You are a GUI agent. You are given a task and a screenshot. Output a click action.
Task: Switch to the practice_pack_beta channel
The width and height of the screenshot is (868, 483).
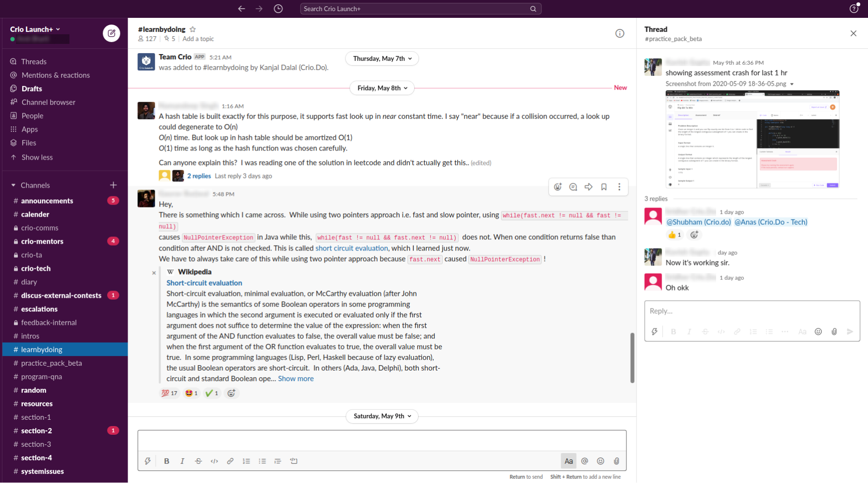65,363
